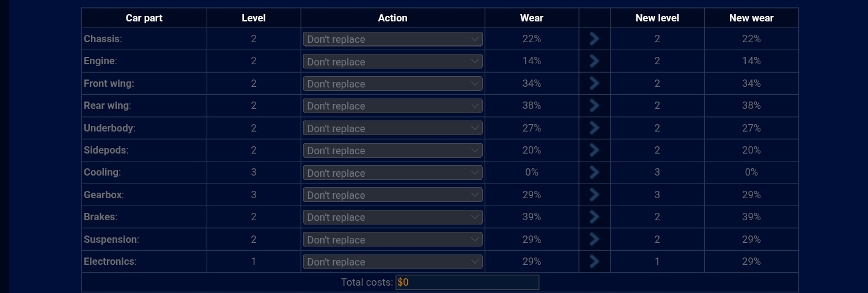
Task: Click the Action column header
Action: click(393, 18)
